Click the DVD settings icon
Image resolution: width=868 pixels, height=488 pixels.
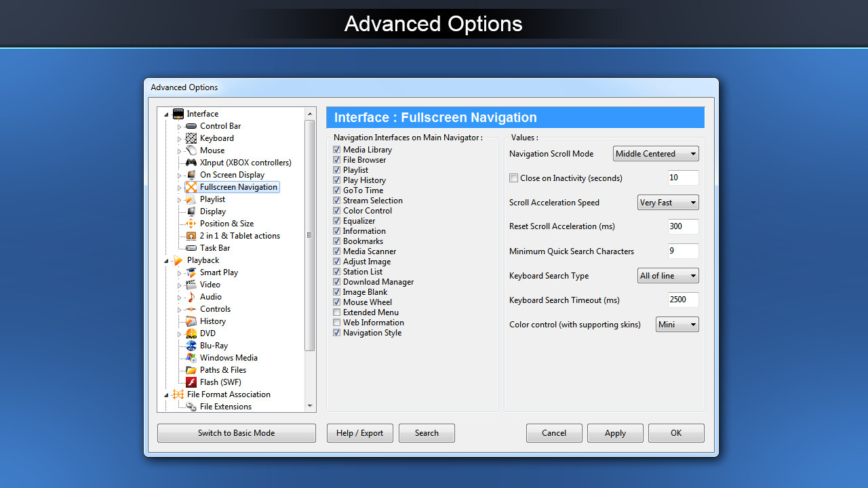[x=190, y=333]
